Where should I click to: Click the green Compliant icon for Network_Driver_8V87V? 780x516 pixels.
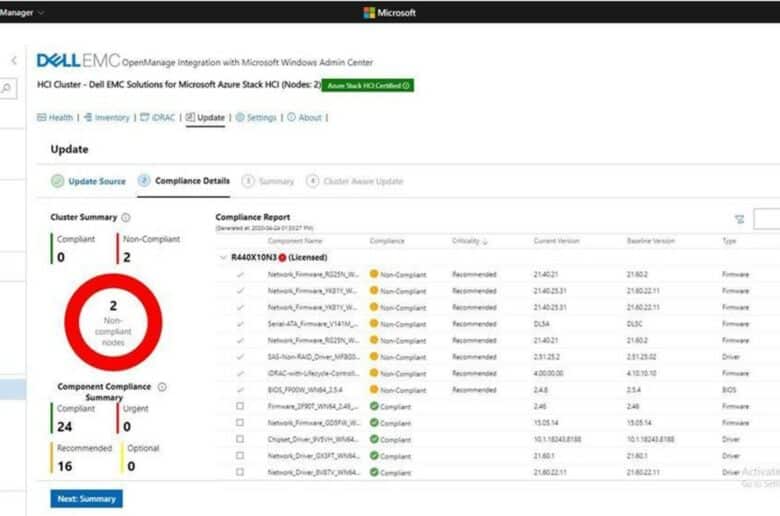pyautogui.click(x=374, y=472)
